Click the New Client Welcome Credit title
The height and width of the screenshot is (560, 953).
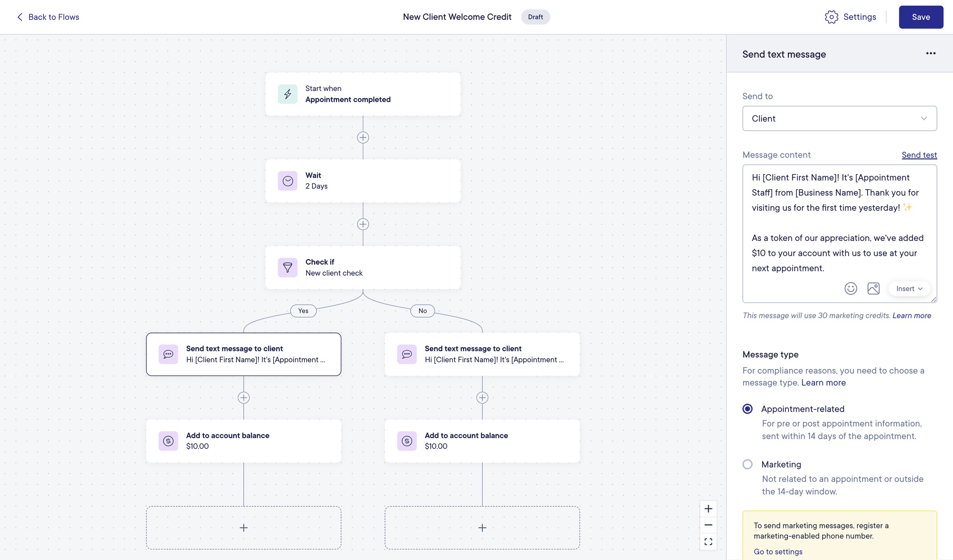[457, 17]
